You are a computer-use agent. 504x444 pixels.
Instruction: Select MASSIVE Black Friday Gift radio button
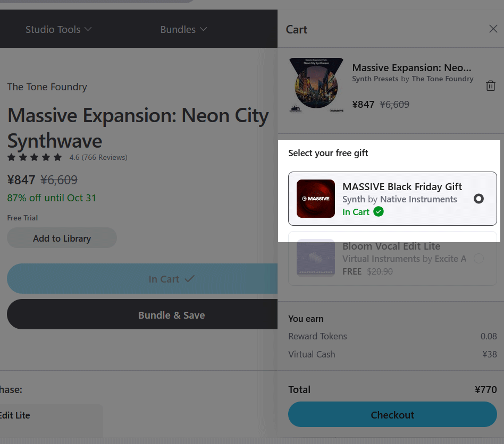tap(478, 199)
